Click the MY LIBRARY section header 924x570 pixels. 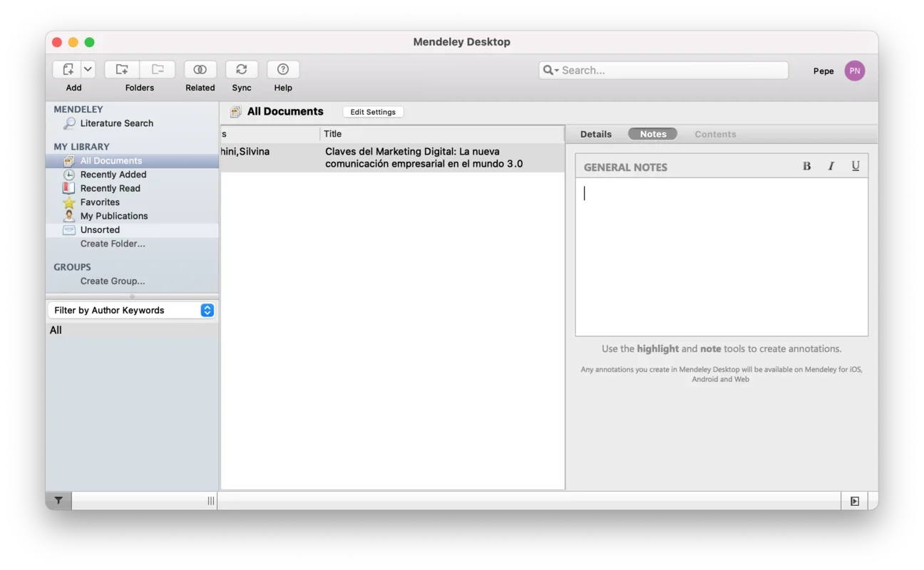point(81,147)
